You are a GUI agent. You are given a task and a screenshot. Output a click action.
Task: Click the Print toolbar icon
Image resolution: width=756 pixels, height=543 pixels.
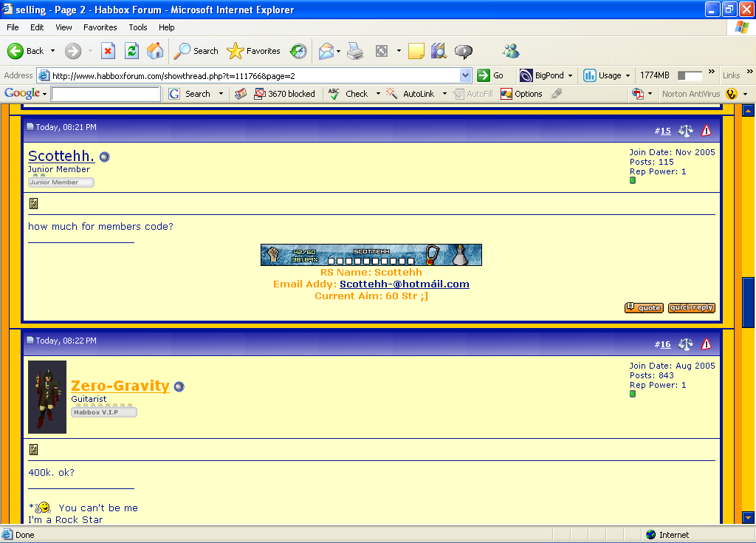coord(355,51)
